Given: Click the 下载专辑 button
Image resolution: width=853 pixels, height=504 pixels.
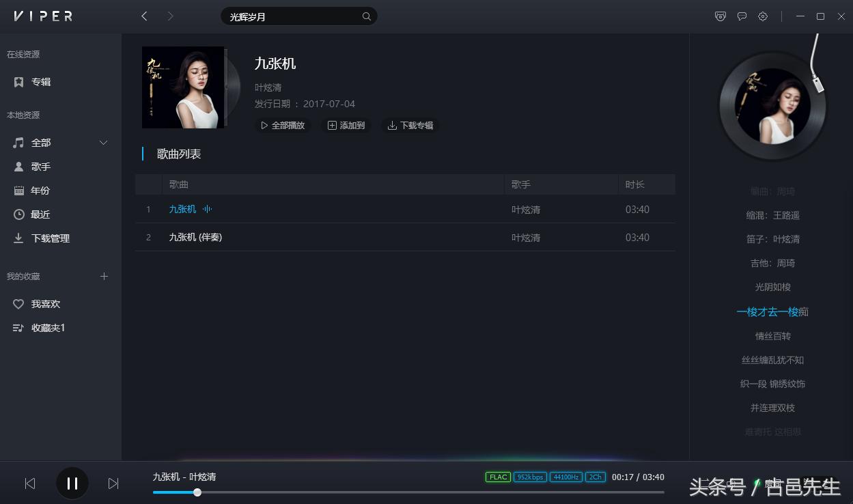Looking at the screenshot, I should (x=410, y=125).
